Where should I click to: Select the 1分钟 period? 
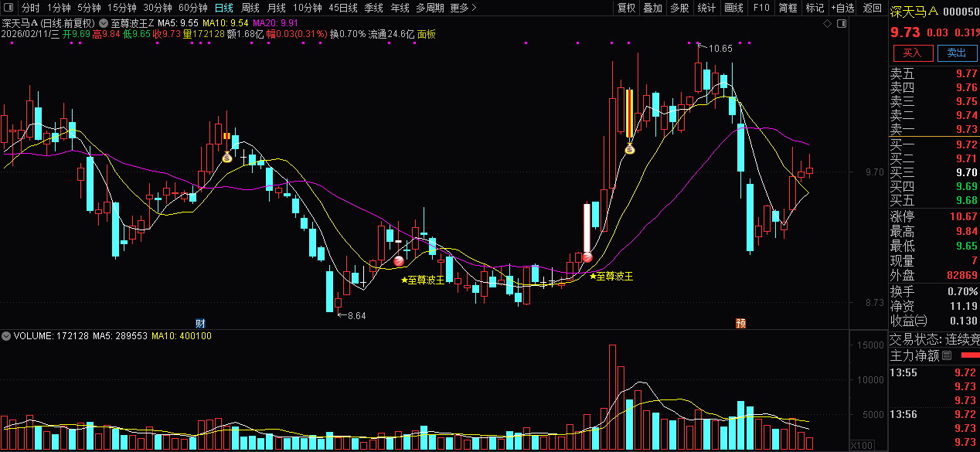click(x=59, y=8)
